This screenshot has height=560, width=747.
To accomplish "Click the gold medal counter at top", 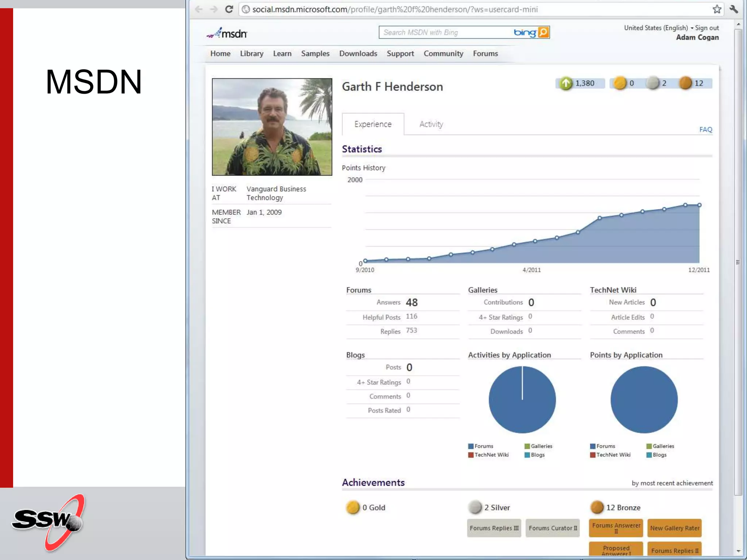I will (624, 83).
